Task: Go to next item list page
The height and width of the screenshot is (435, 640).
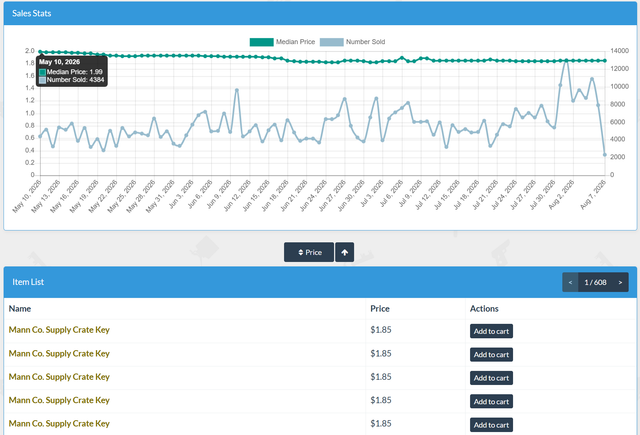Action: (620, 282)
